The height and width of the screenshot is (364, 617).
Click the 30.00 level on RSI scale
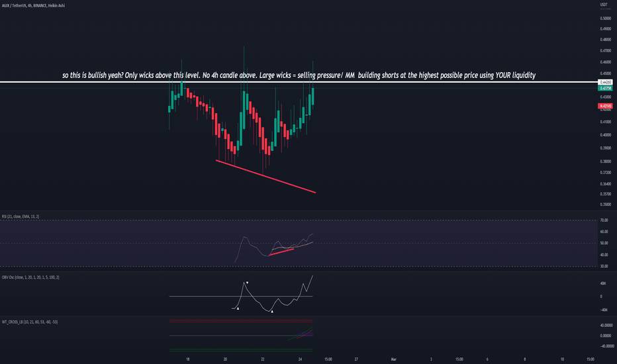[604, 266]
